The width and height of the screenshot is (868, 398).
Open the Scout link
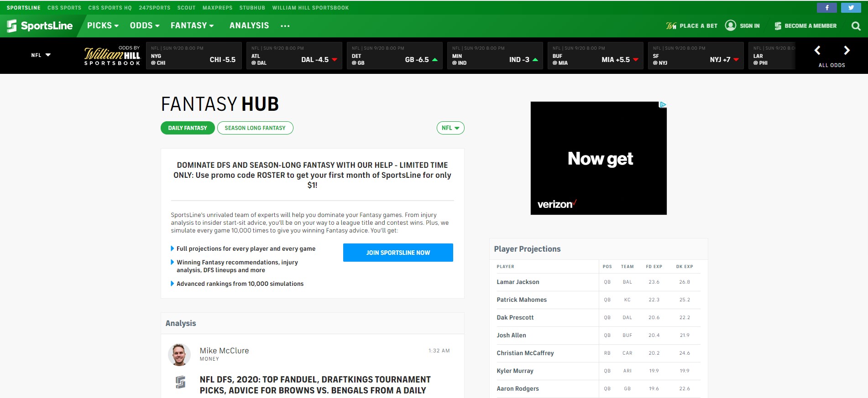[186, 8]
